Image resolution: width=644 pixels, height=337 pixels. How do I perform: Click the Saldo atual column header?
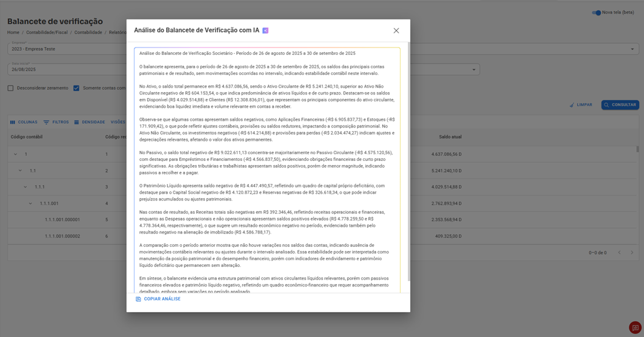450,137
